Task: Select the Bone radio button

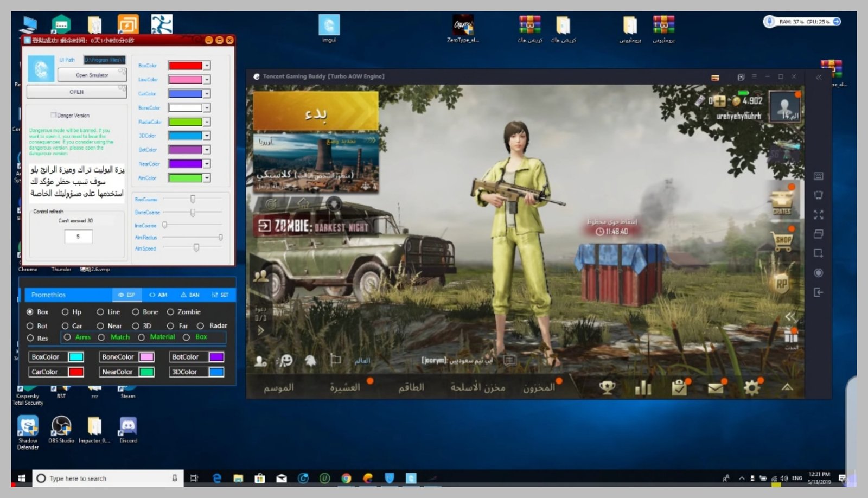Action: (x=136, y=312)
